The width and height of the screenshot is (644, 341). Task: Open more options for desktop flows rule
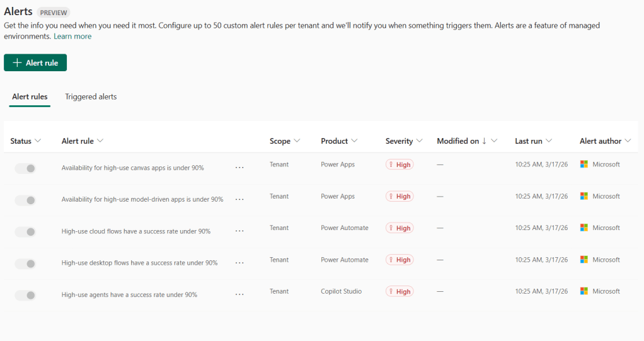click(x=239, y=263)
